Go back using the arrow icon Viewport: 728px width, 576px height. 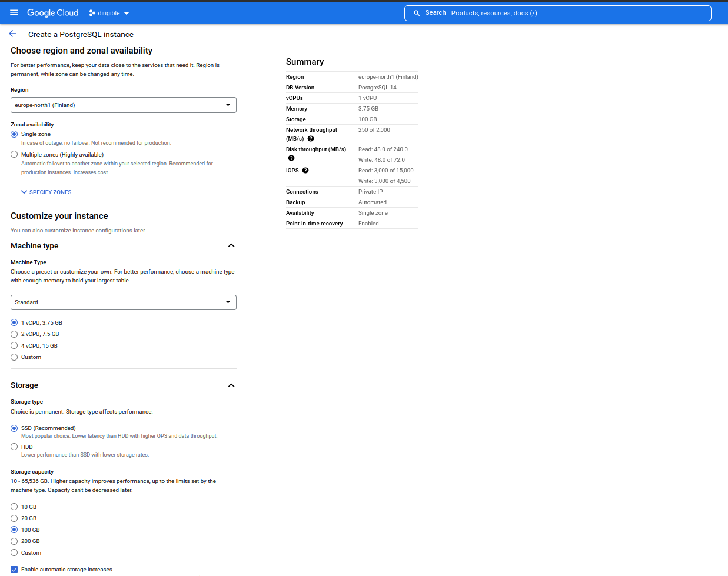(12, 34)
